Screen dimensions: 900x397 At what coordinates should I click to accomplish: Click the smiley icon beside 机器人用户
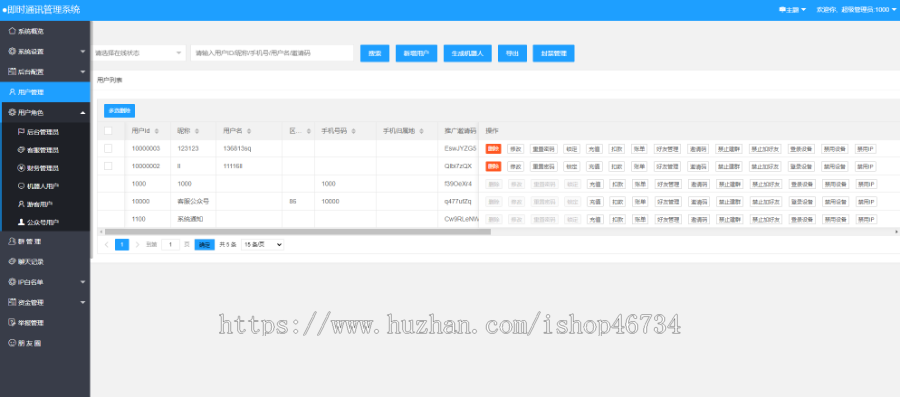(x=21, y=186)
